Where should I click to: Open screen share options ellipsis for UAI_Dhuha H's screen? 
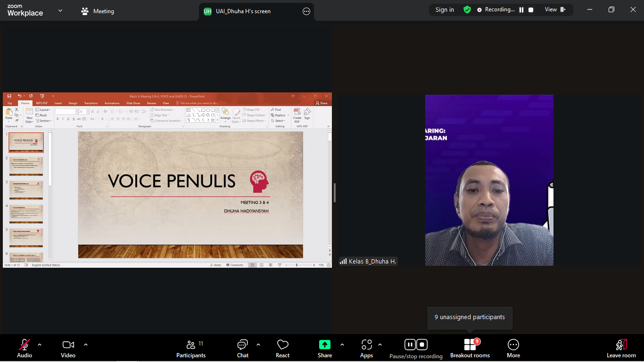[x=306, y=11]
